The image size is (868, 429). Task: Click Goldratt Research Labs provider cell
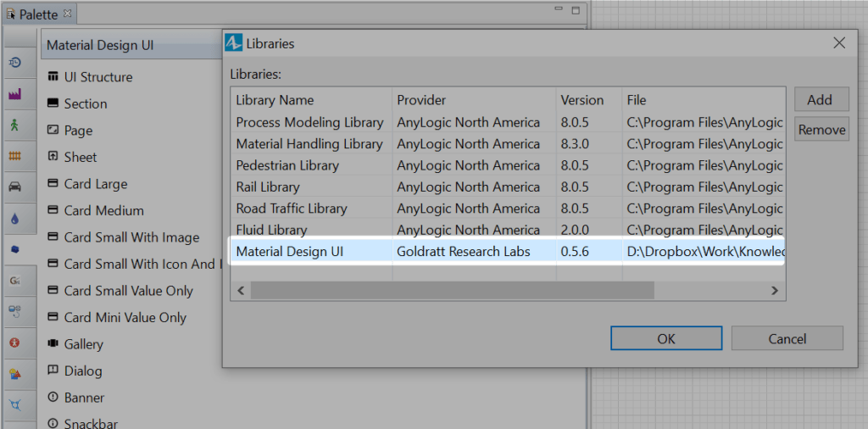pyautogui.click(x=474, y=252)
